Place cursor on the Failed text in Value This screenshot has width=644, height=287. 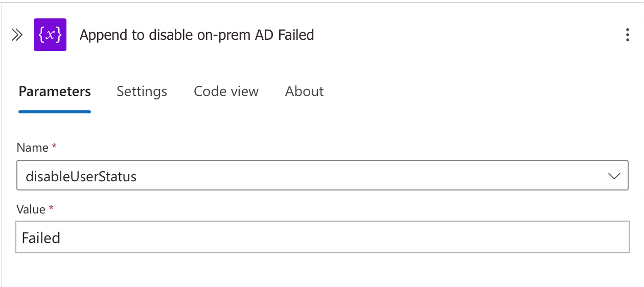41,238
